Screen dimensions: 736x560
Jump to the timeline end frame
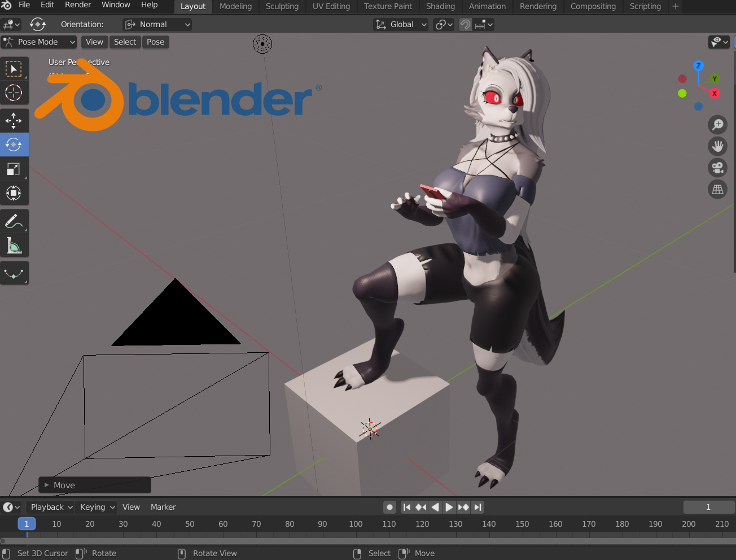pyautogui.click(x=477, y=507)
